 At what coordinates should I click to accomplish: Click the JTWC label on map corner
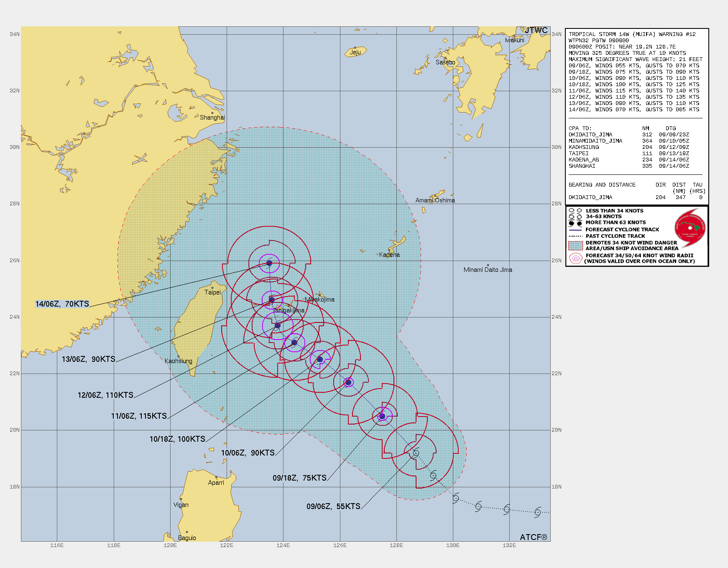coord(536,31)
